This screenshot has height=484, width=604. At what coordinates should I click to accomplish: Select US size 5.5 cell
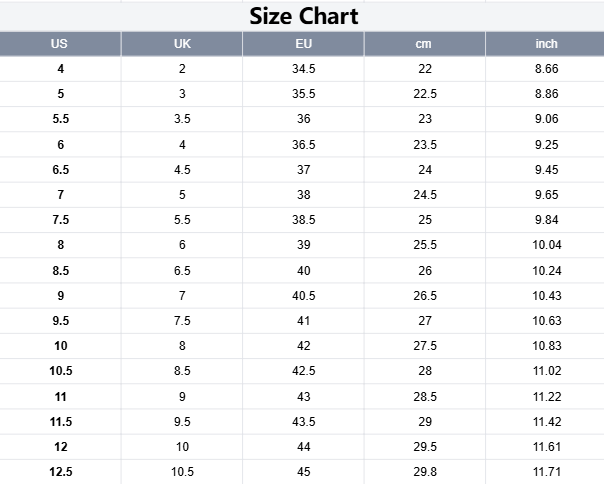(60, 119)
